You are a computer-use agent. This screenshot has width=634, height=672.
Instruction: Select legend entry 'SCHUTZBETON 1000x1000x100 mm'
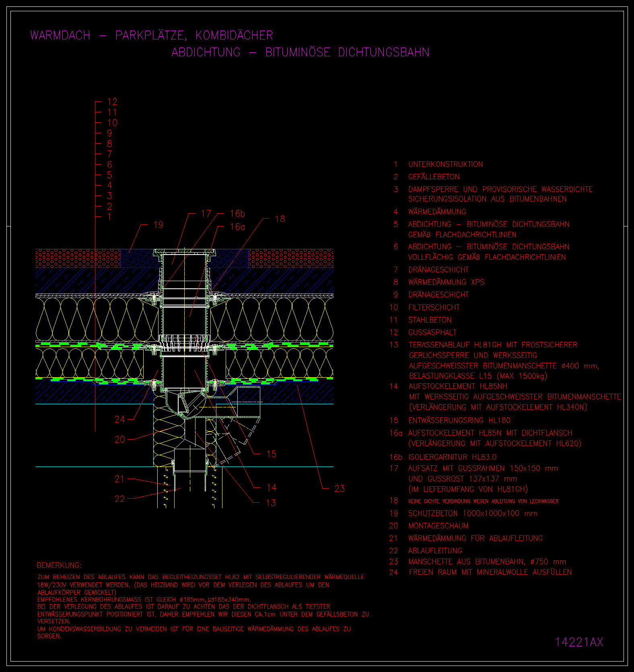(x=473, y=513)
